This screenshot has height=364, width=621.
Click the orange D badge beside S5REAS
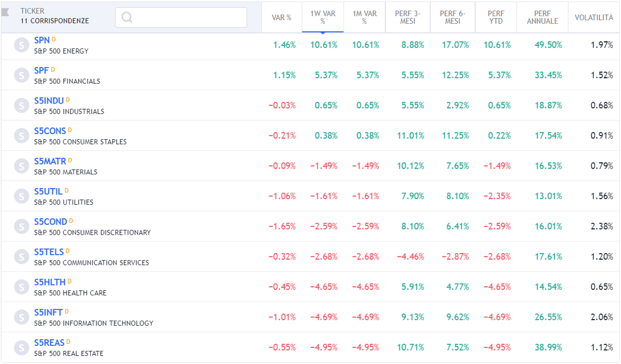tap(68, 341)
